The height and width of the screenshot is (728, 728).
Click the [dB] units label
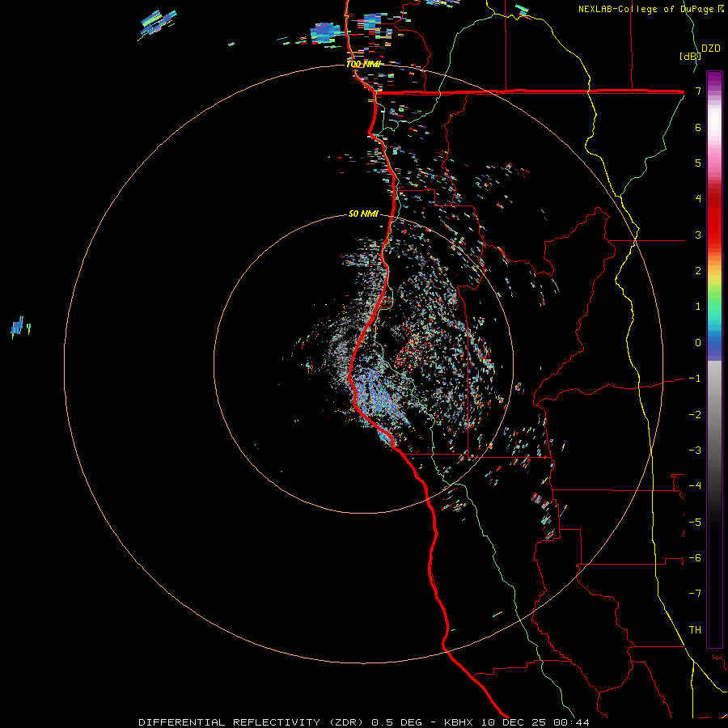(x=690, y=56)
